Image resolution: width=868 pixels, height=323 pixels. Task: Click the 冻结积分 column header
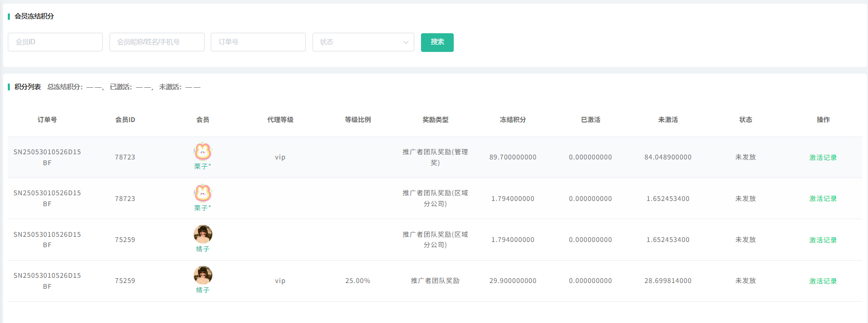tap(513, 120)
